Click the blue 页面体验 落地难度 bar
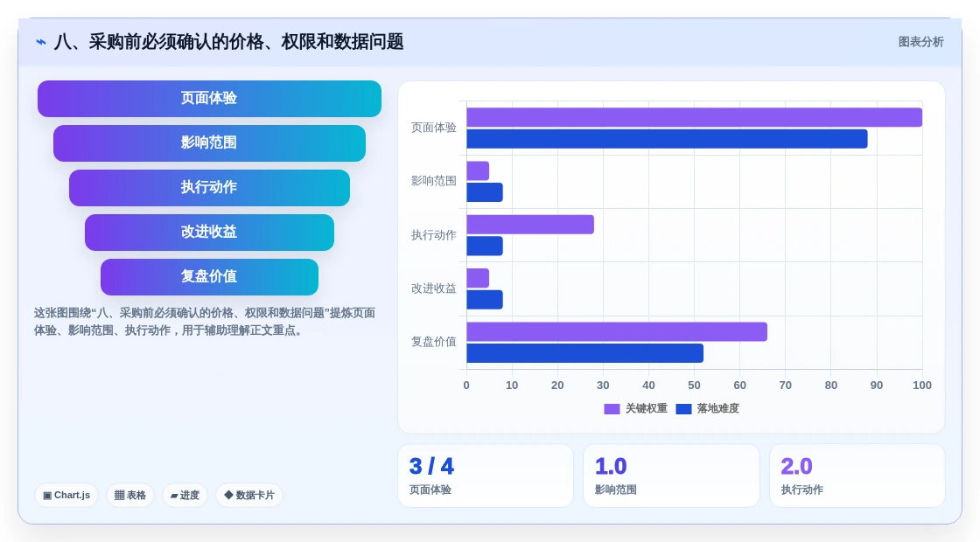This screenshot has width=980, height=542. [667, 139]
